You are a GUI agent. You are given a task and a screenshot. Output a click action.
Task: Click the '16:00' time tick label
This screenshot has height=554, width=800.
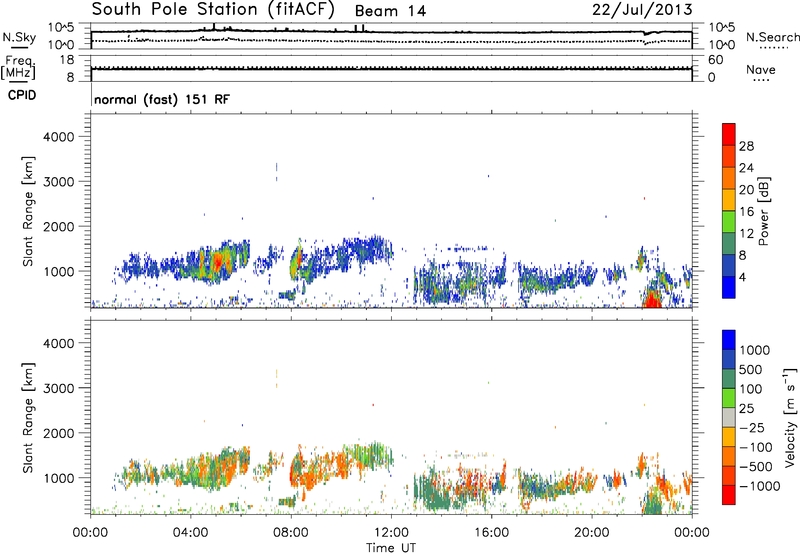coord(491,533)
